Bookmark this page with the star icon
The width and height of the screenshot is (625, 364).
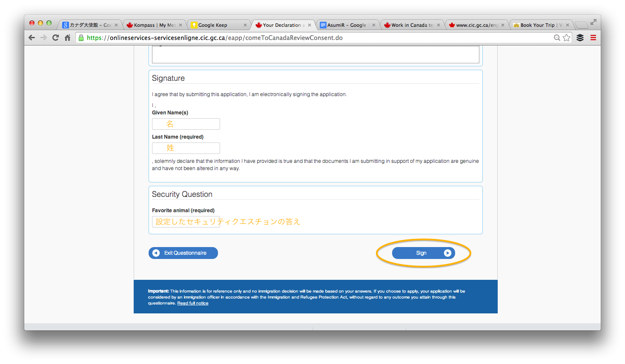tap(566, 38)
